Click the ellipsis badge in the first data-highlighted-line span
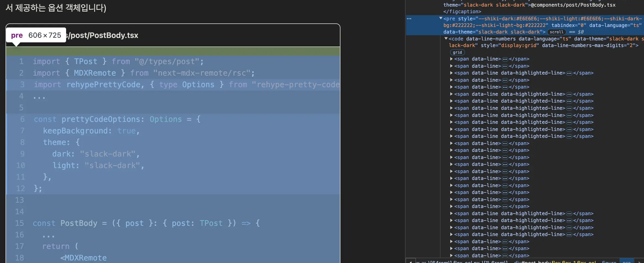 pyautogui.click(x=569, y=73)
